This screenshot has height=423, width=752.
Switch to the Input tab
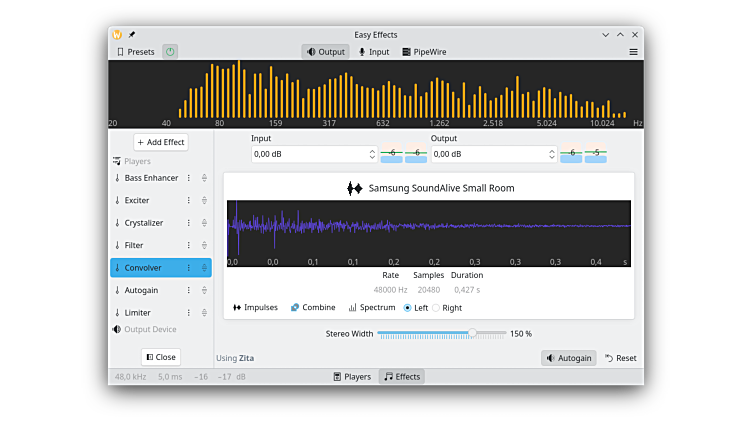374,52
